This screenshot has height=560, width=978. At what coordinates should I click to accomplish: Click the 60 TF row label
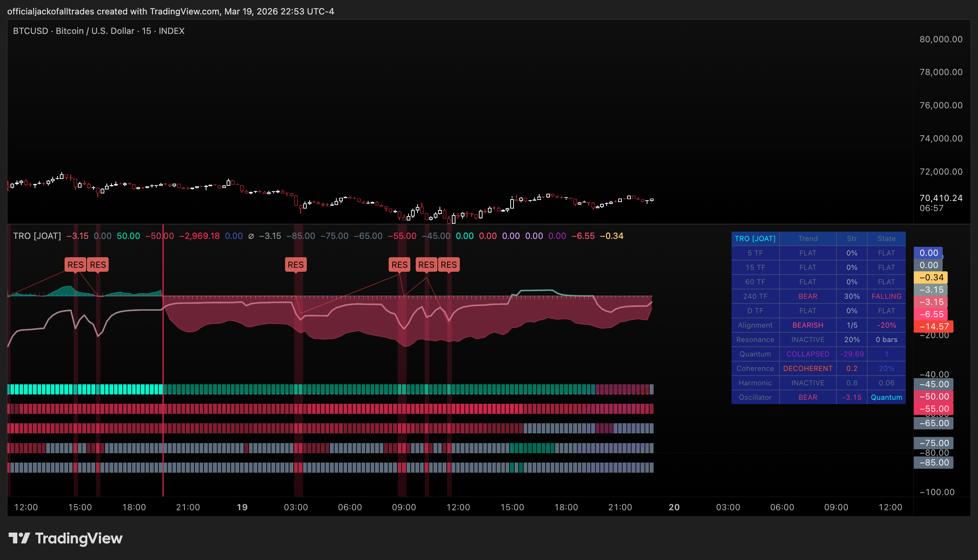click(x=755, y=282)
